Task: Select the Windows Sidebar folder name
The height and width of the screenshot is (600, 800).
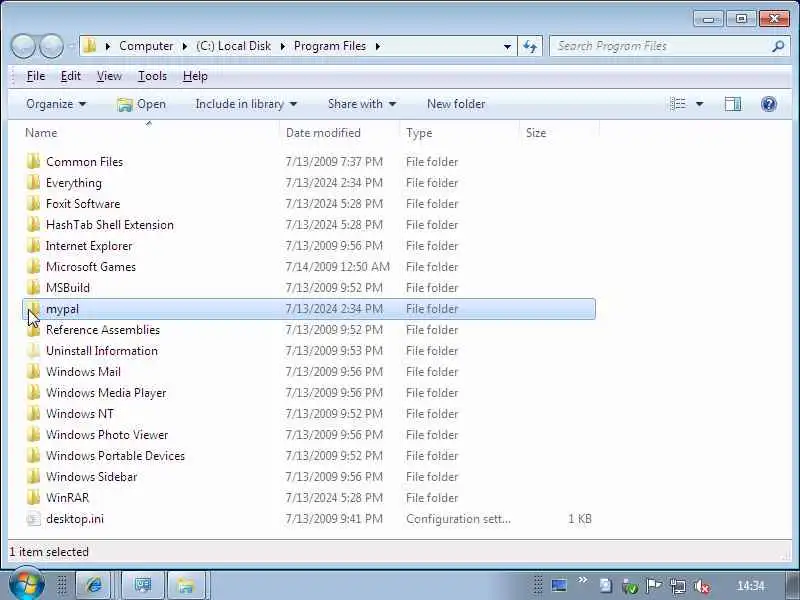Action: pyautogui.click(x=91, y=477)
